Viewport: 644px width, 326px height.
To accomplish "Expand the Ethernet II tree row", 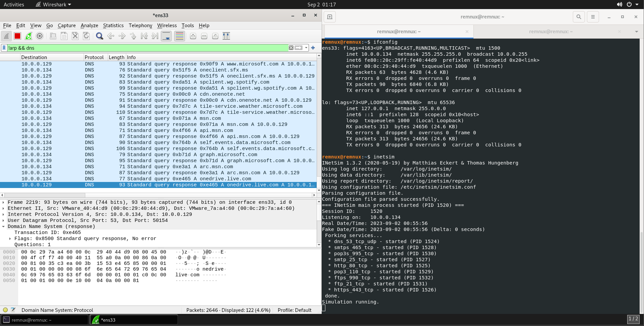I will click(x=3, y=208).
